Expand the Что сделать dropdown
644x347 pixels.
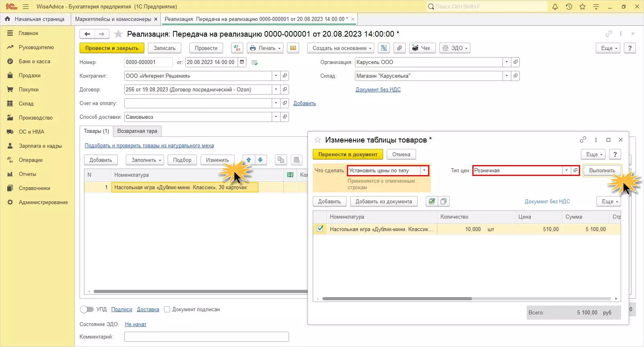(x=424, y=170)
